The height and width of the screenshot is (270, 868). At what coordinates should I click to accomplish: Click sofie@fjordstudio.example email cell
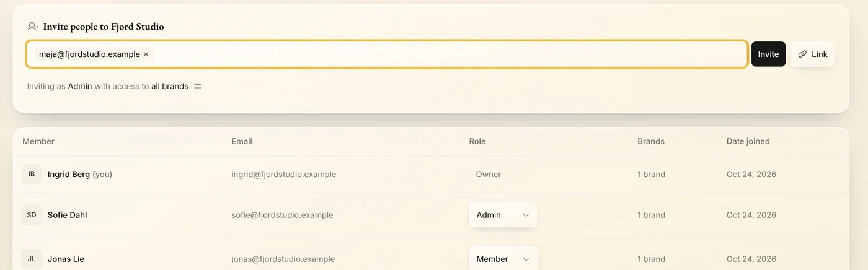click(x=282, y=215)
